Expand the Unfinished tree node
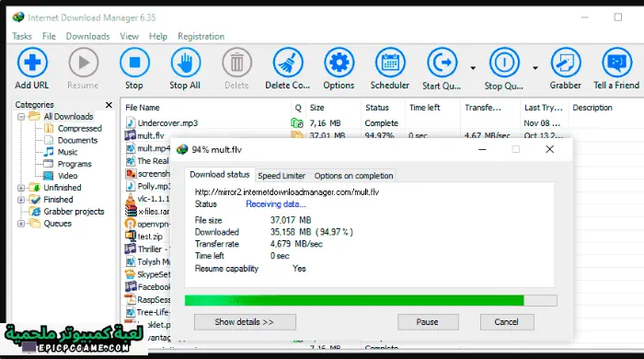The height and width of the screenshot is (359, 644). pos(21,188)
